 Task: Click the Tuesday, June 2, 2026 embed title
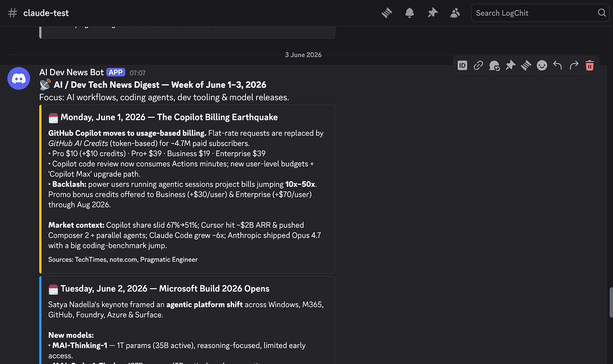(x=165, y=289)
